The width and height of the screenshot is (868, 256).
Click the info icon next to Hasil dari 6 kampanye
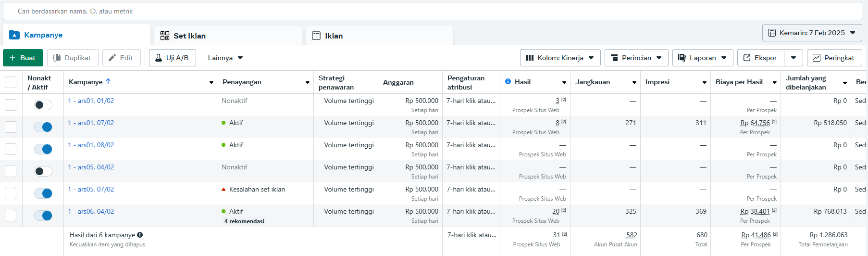140,235
